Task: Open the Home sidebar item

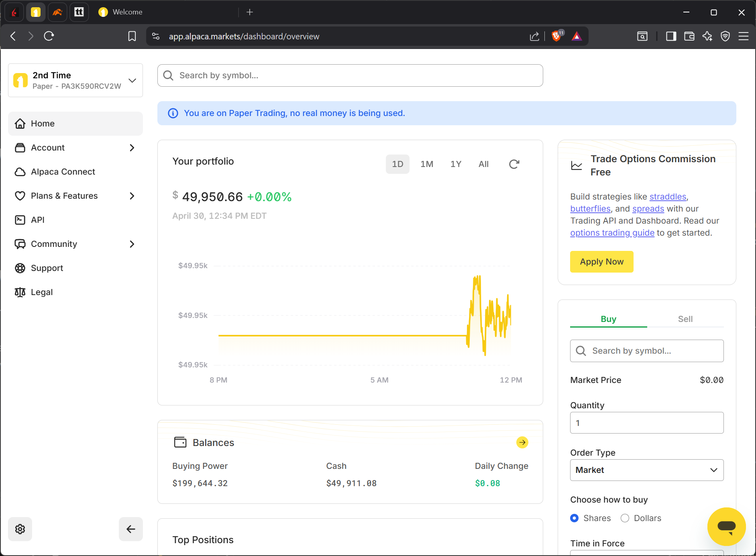Action: (x=75, y=124)
